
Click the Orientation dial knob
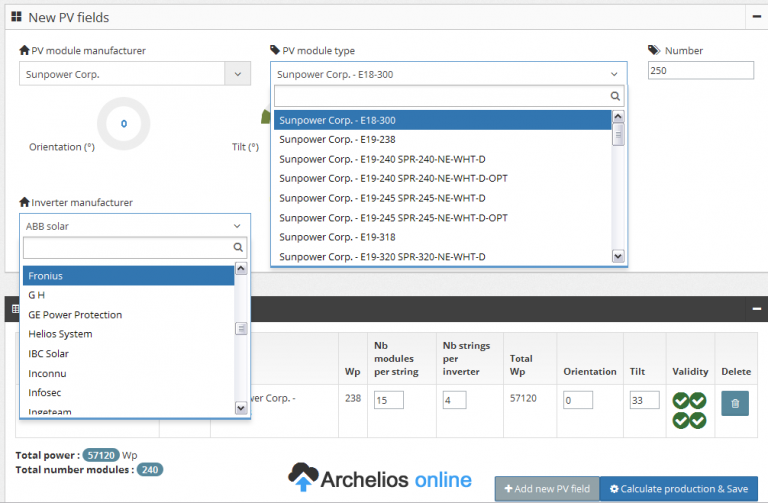coord(123,123)
